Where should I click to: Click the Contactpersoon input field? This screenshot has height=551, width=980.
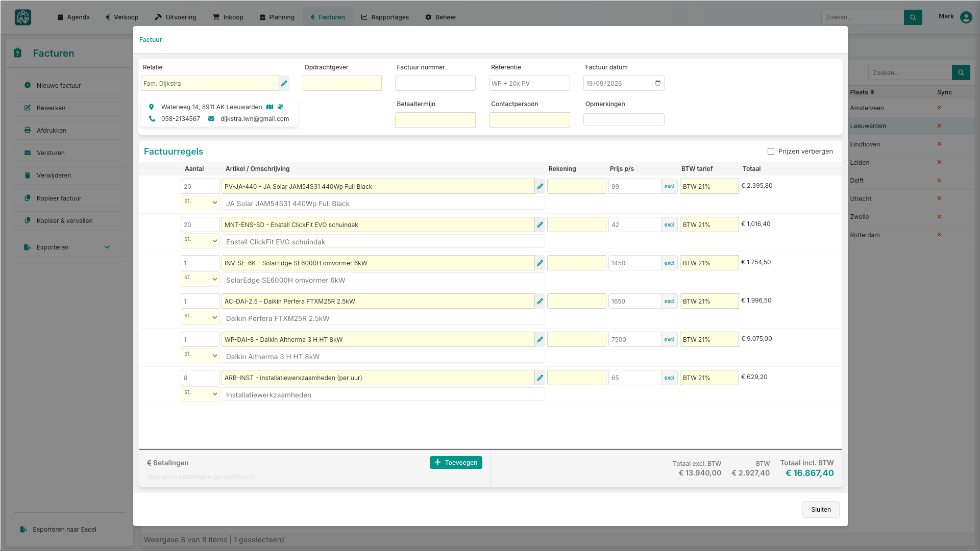pyautogui.click(x=529, y=120)
